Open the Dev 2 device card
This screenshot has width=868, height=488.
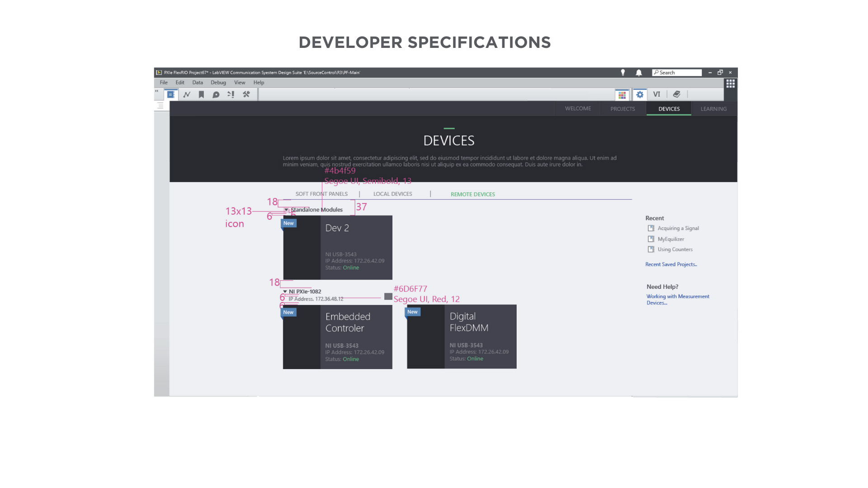tap(338, 248)
